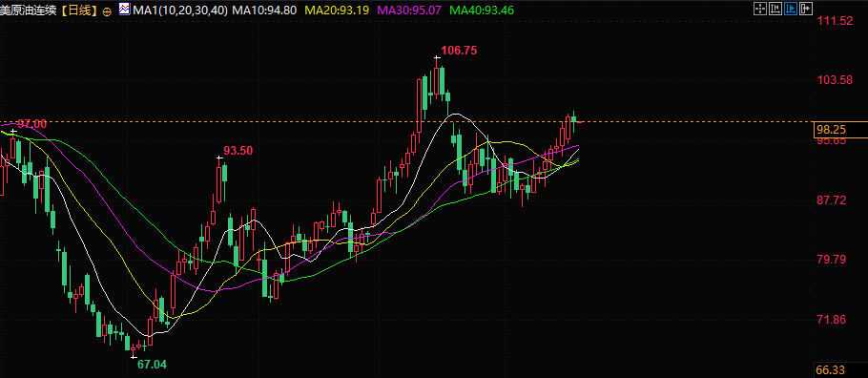
Task: Click the 106.75 high price marker
Action: (x=459, y=51)
